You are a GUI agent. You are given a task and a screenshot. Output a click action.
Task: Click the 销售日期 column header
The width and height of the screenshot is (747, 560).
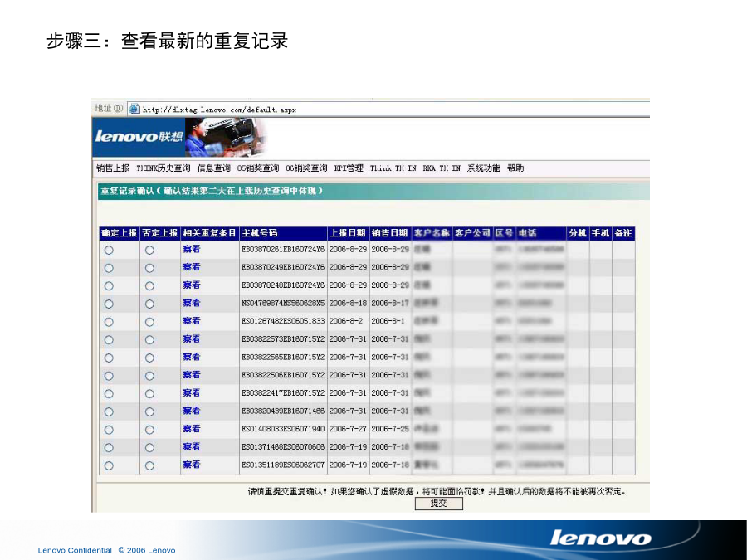pyautogui.click(x=390, y=233)
